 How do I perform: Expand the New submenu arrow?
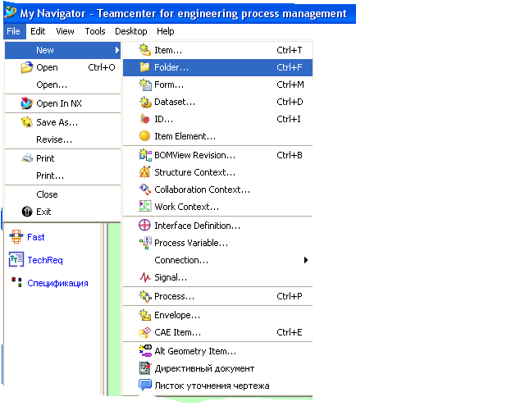point(116,50)
